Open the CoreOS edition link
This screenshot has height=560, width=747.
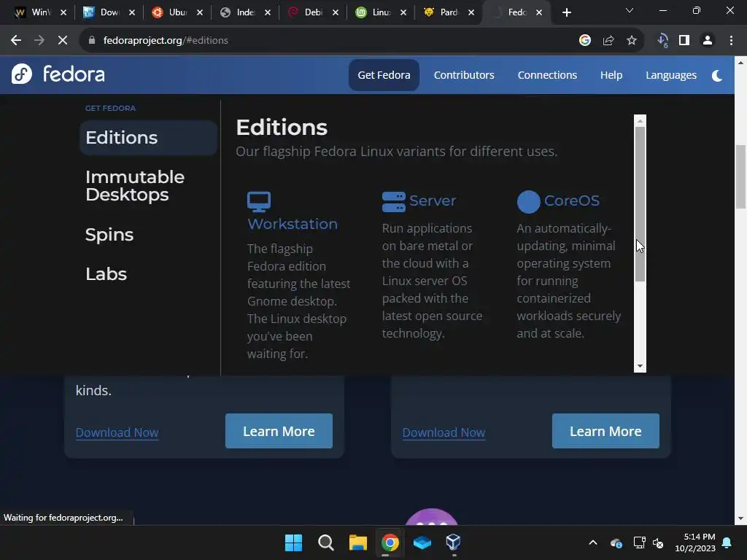(x=572, y=201)
